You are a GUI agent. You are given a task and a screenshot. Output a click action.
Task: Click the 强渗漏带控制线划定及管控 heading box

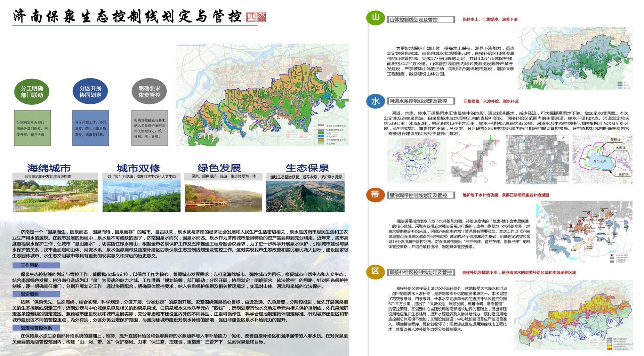point(421,195)
